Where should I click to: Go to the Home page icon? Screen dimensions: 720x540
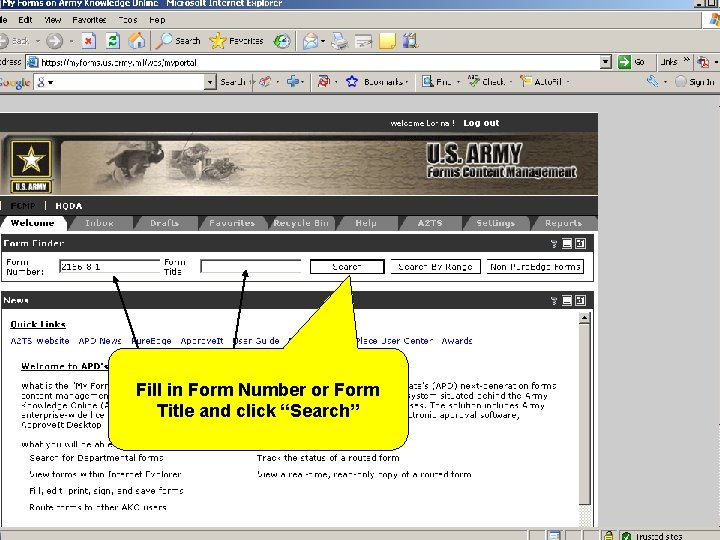136,41
